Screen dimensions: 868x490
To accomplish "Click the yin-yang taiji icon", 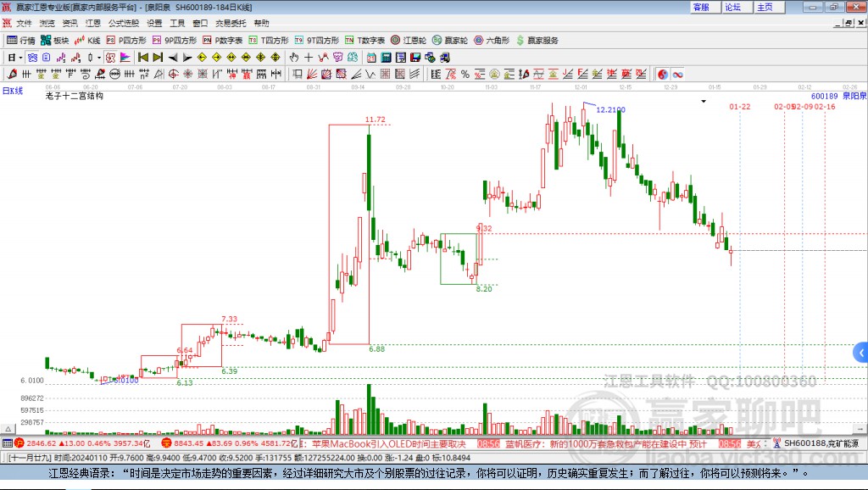I will point(663,74).
